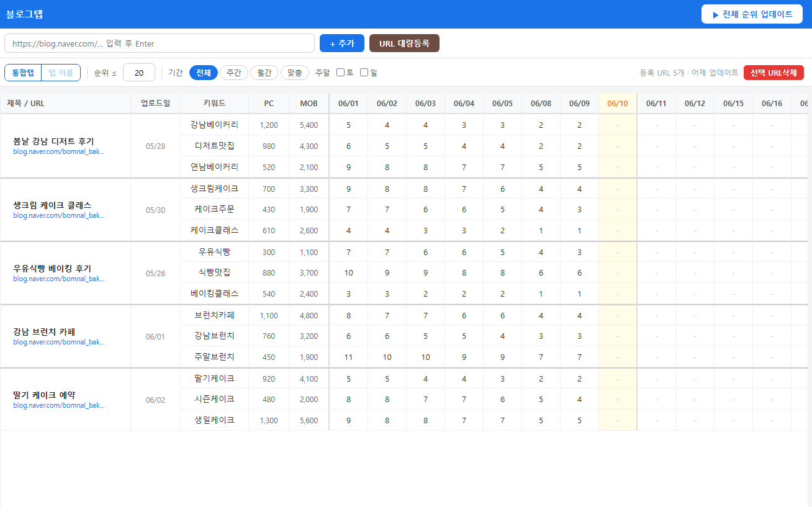Screen dimensions: 812x507
Task: Click the 1,300 PC volume cell
Action: 269,420
